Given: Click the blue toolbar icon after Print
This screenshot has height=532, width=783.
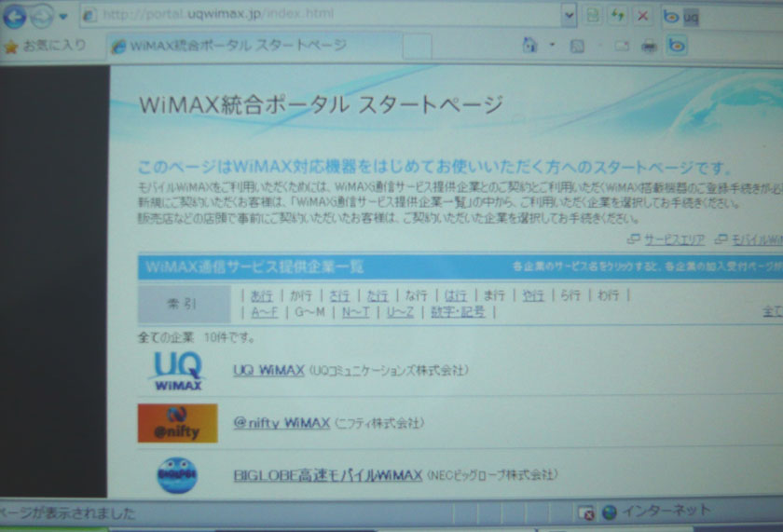Looking at the screenshot, I should (x=677, y=46).
